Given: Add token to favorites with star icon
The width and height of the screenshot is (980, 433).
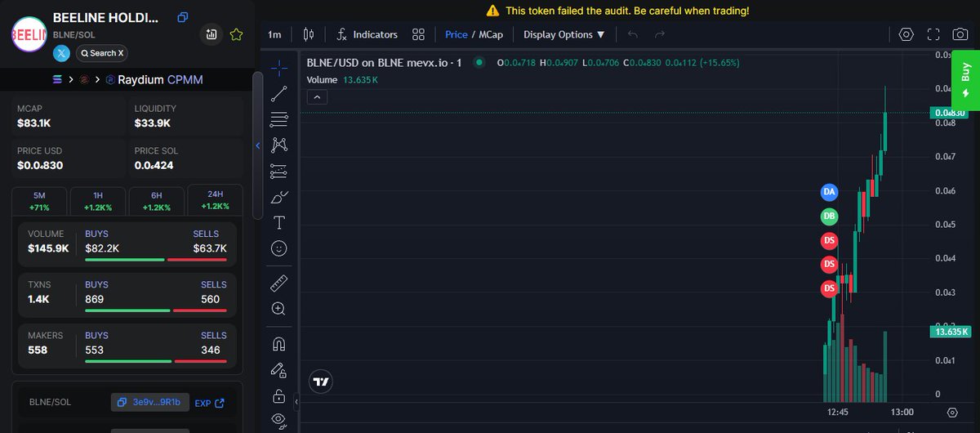Looking at the screenshot, I should coord(236,34).
